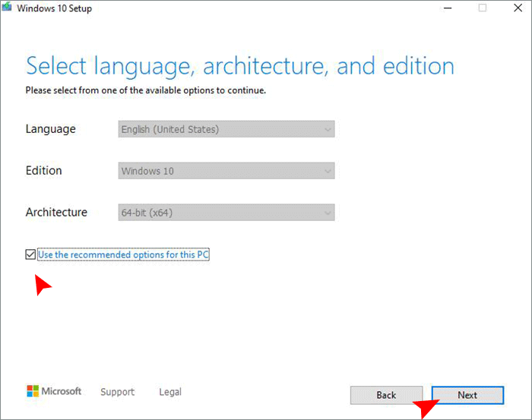Close the Windows 10 Setup window

pos(518,8)
